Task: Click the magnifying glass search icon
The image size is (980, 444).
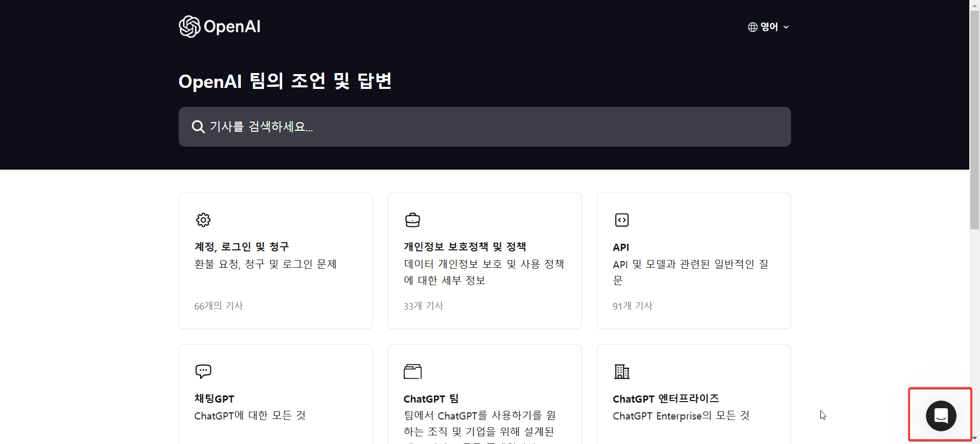Action: click(x=198, y=127)
